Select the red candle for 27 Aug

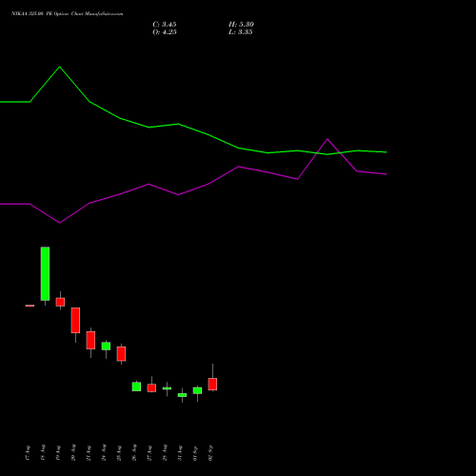pyautogui.click(x=151, y=387)
